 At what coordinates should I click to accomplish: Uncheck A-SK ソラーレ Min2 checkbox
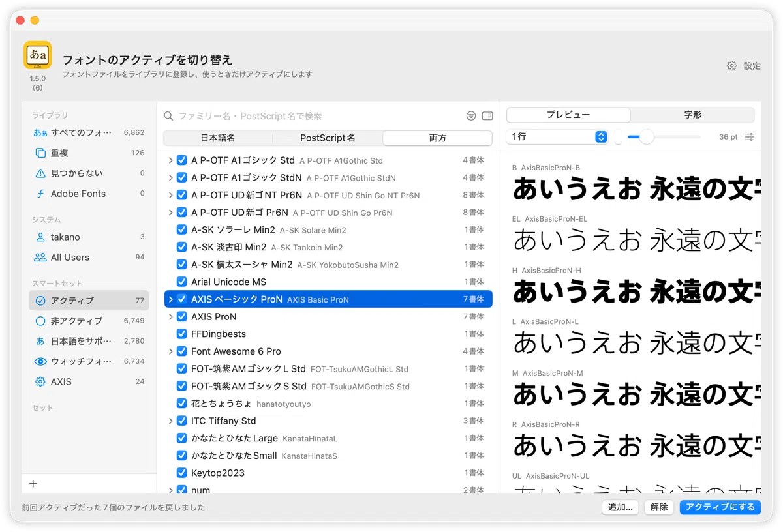(182, 229)
